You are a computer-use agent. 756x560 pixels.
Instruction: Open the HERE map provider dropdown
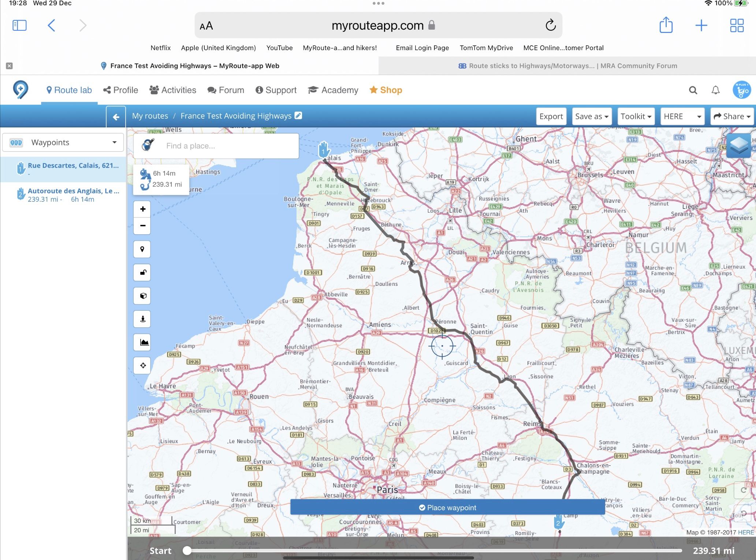pos(683,116)
